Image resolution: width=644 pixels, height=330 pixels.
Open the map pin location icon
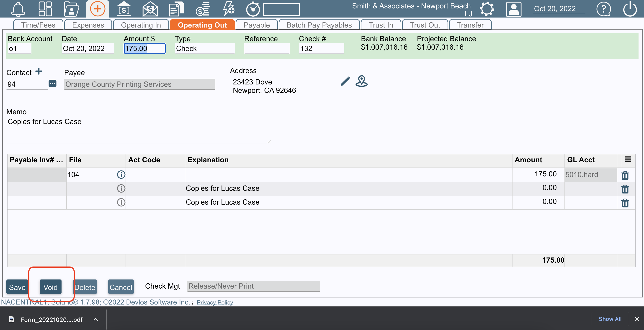pyautogui.click(x=362, y=81)
